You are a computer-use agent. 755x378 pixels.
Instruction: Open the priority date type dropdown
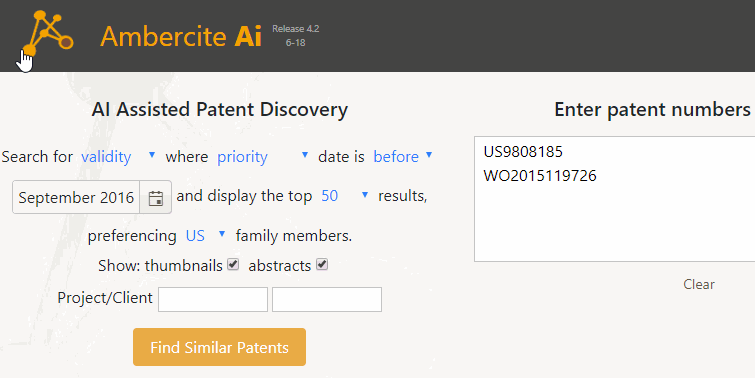(x=262, y=156)
